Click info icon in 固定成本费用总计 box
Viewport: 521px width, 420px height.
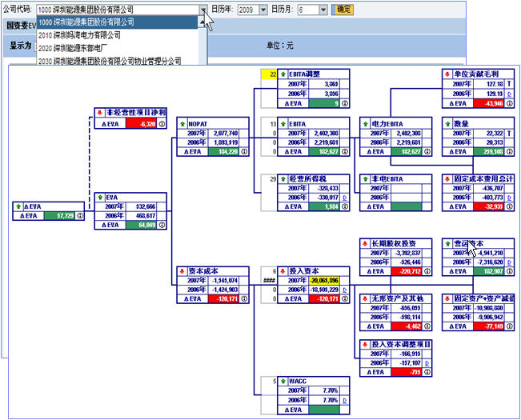510,206
